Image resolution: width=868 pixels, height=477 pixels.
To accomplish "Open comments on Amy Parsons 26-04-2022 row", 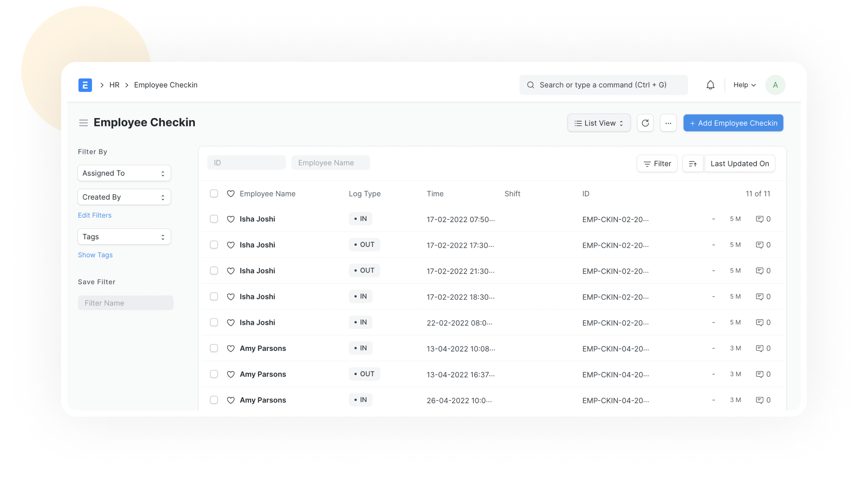I will (763, 400).
